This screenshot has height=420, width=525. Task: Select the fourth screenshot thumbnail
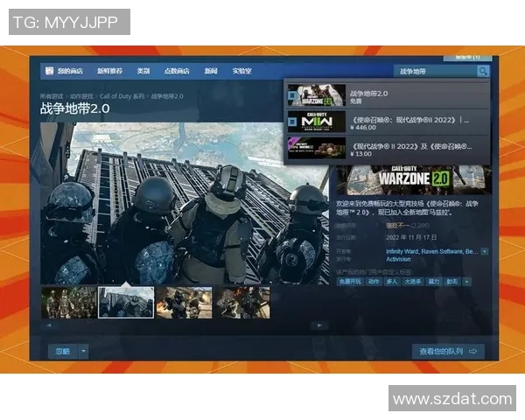pyautogui.click(x=242, y=303)
